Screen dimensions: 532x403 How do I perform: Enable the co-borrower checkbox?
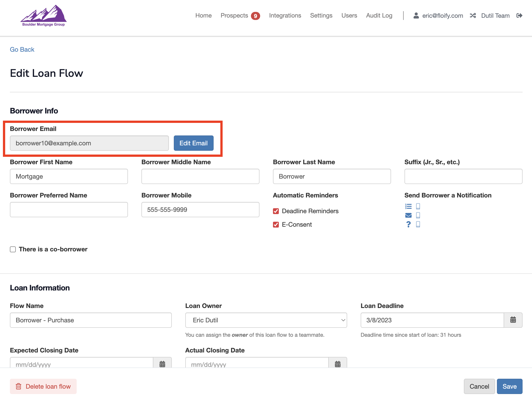(x=13, y=249)
